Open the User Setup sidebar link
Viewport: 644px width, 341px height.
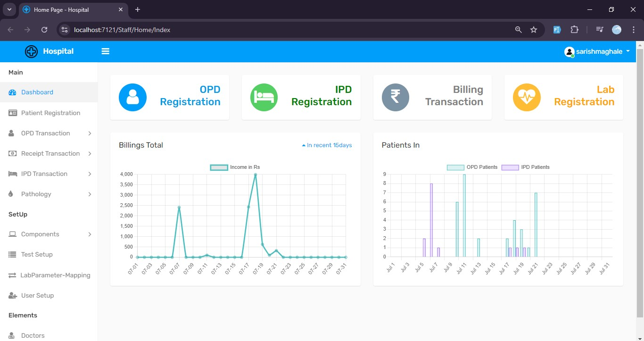(37, 296)
